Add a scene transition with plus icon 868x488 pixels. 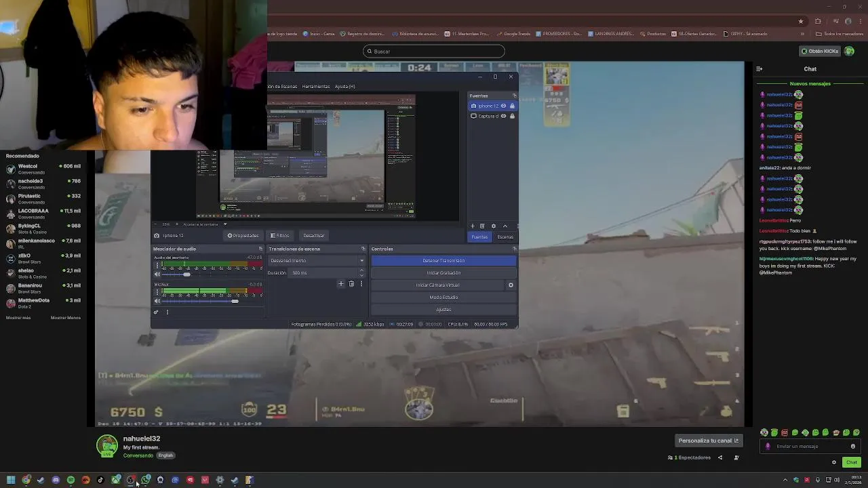pyautogui.click(x=341, y=284)
